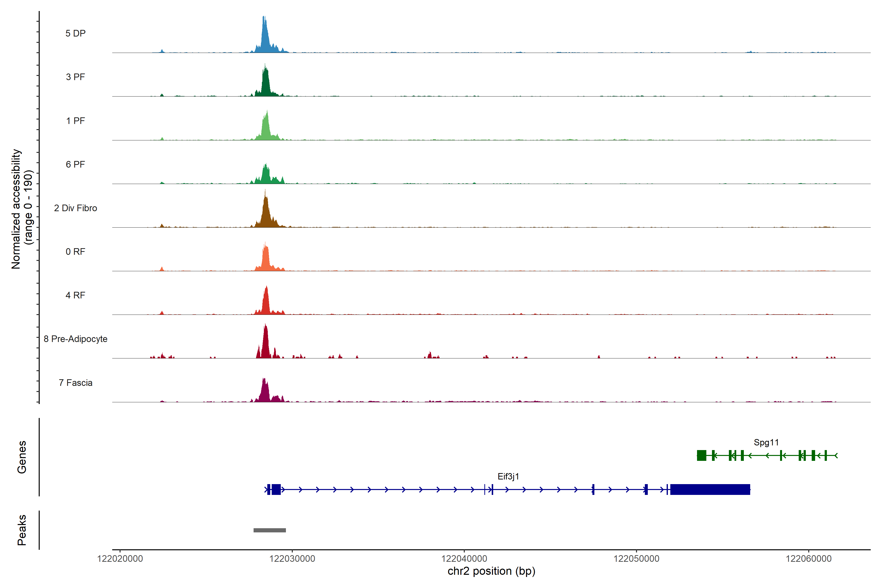Image resolution: width=882 pixels, height=588 pixels.
Task: Click the 5 DP track label
Action: 75,33
